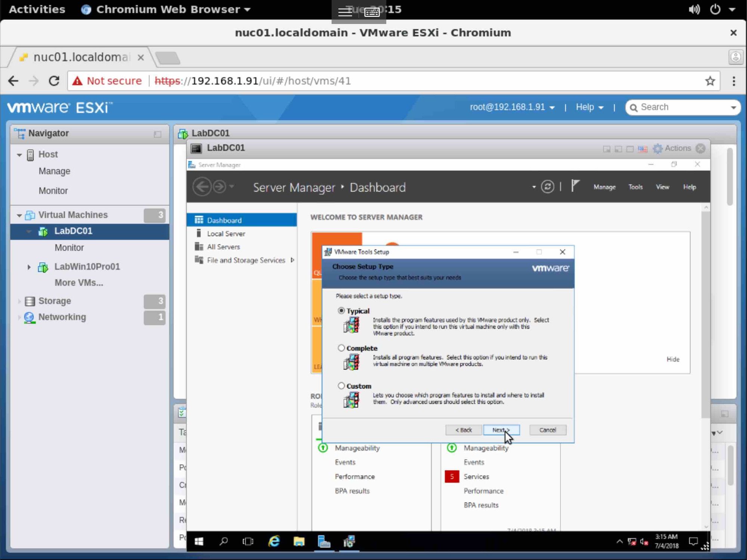Open File Explorer from the taskbar
This screenshot has width=747, height=560.
pos(299,541)
